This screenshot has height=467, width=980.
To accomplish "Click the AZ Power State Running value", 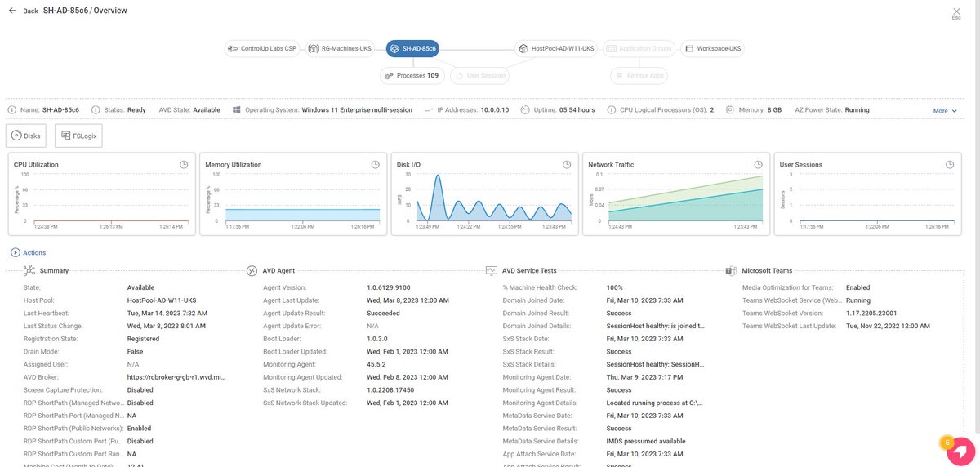I will (x=857, y=109).
